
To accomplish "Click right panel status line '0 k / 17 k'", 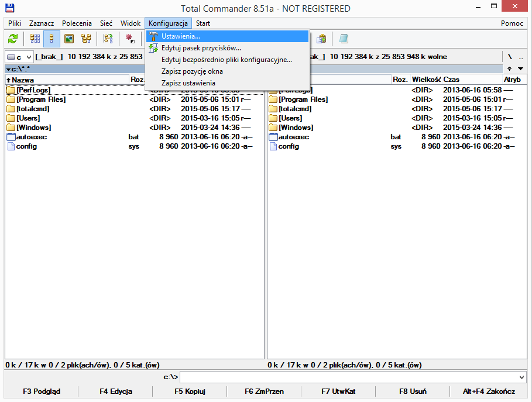I will 344,365.
